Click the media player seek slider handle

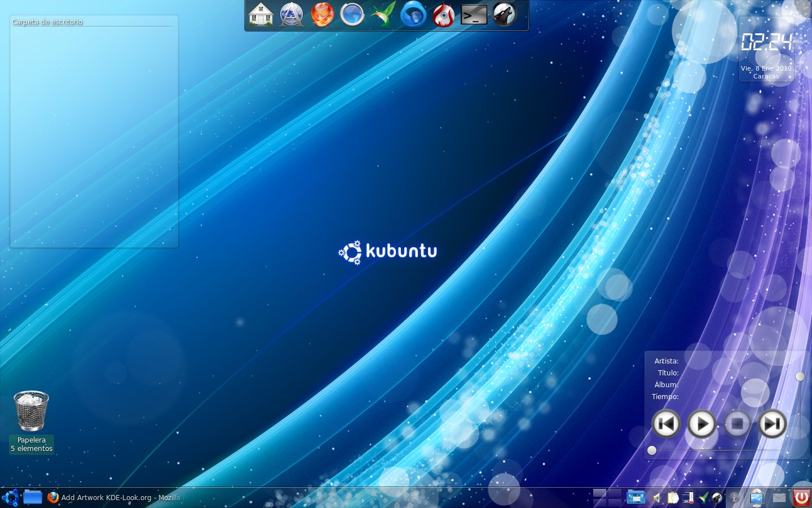[652, 450]
